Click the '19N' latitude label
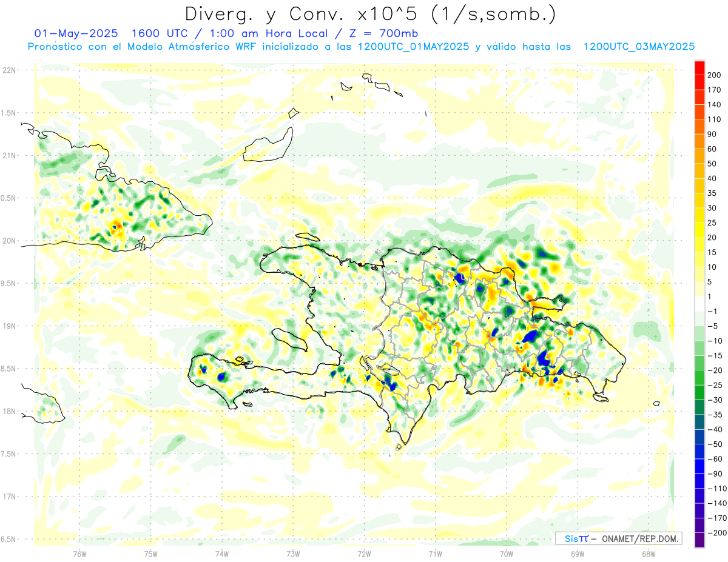Image resolution: width=728 pixels, height=562 pixels. pos(9,326)
